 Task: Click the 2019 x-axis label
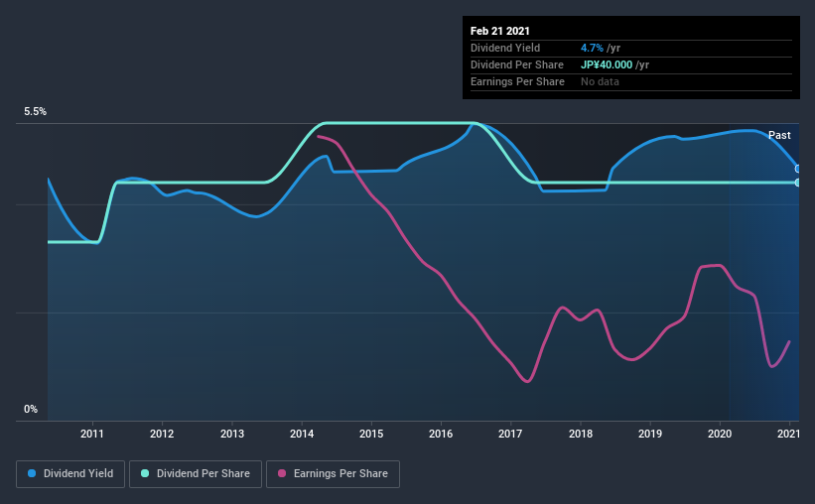(650, 434)
